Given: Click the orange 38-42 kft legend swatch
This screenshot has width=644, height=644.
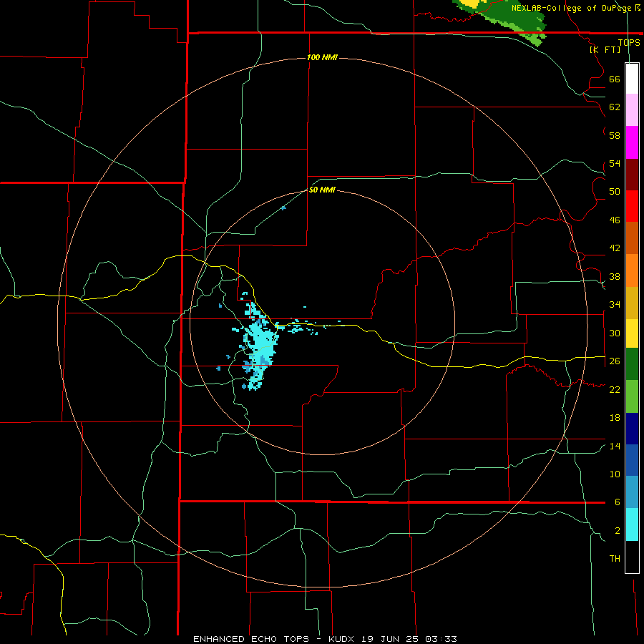Looking at the screenshot, I should coord(632,270).
